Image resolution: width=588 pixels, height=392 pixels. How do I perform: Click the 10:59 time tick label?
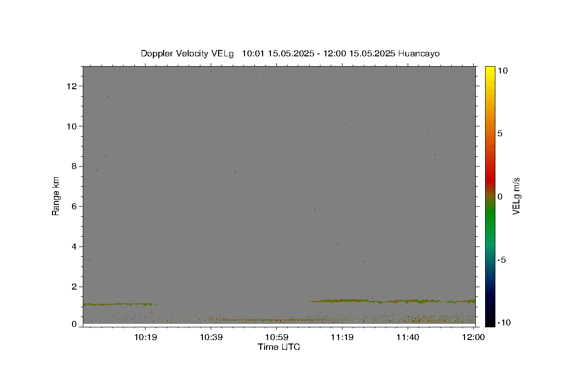(x=276, y=337)
